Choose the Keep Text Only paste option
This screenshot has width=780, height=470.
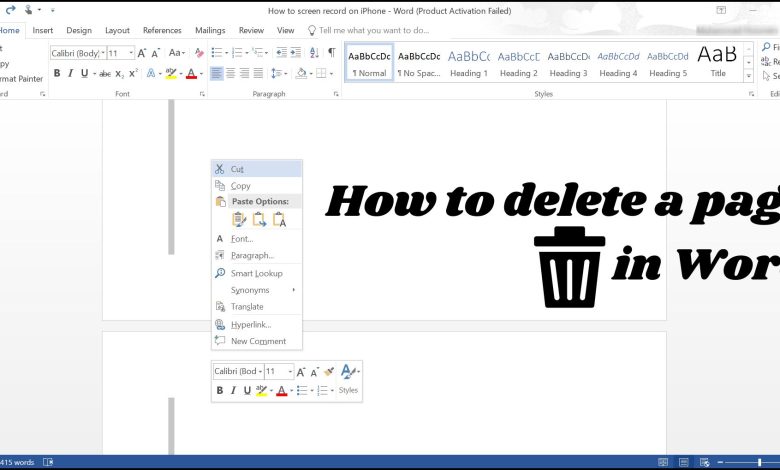(280, 220)
